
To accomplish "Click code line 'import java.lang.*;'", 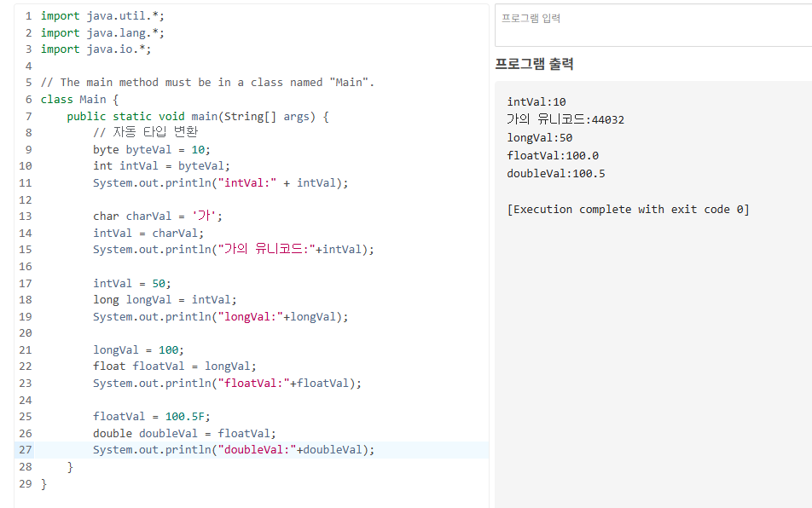I will 102,33.
